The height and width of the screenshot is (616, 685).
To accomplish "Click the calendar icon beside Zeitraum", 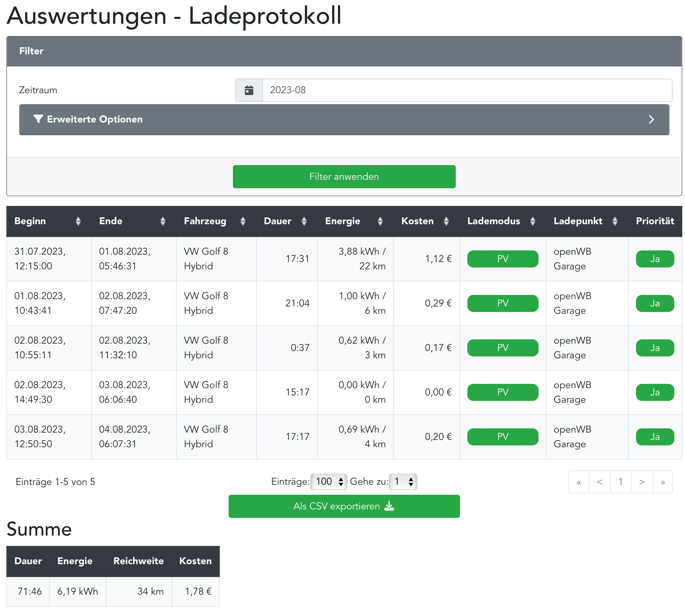I will 249,90.
